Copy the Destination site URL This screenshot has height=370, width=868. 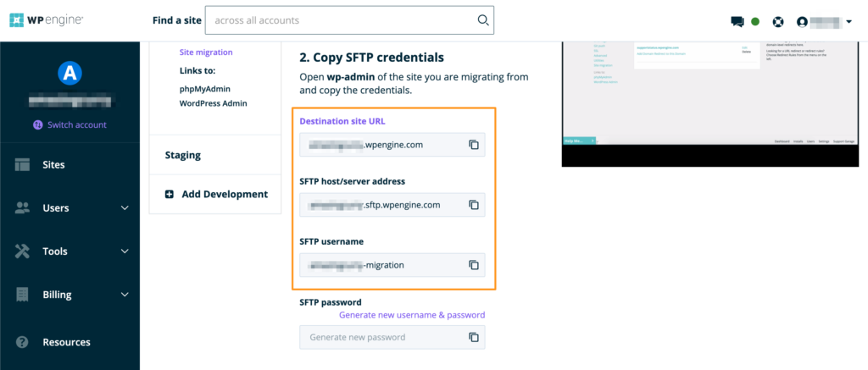pos(475,145)
